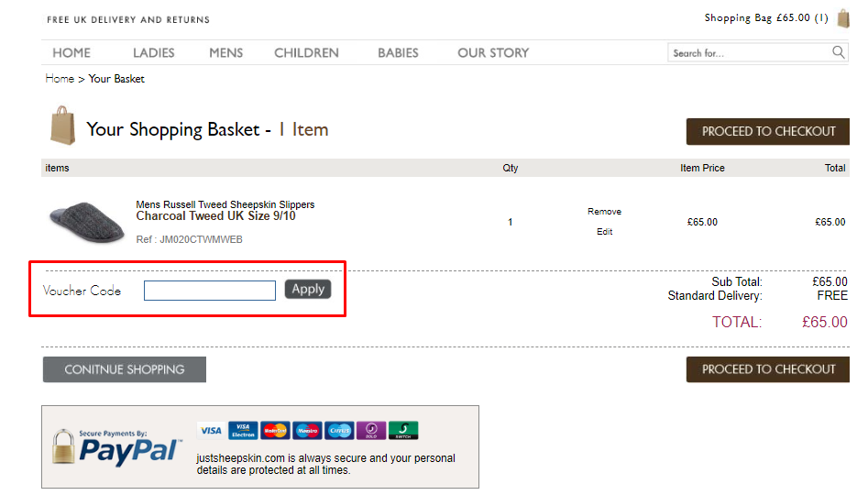Click the Visa card icon

pyautogui.click(x=211, y=430)
